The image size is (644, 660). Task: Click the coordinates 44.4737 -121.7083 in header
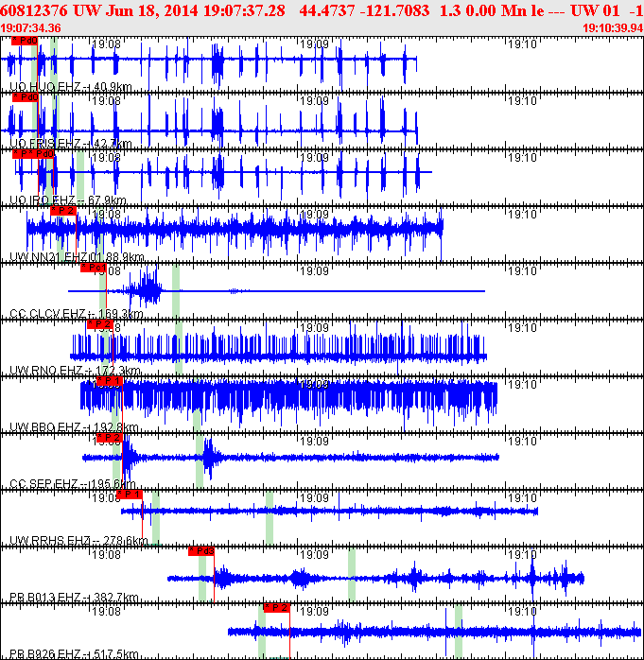(364, 11)
